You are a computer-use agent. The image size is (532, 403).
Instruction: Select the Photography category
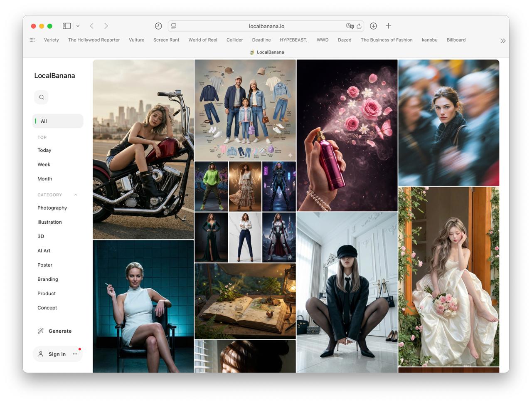pyautogui.click(x=52, y=208)
